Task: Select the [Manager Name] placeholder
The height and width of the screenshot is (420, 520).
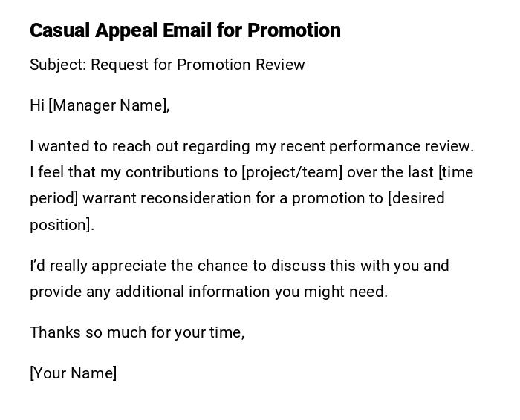Action: click(x=109, y=105)
